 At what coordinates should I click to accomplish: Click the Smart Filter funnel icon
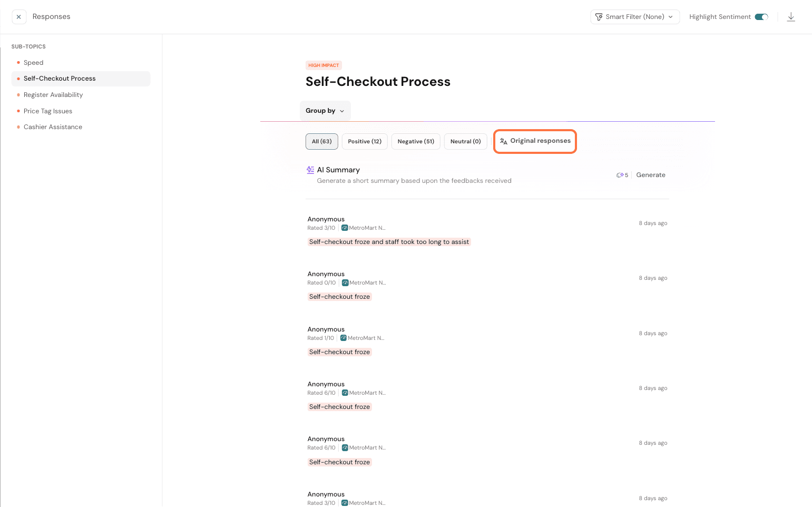point(599,17)
